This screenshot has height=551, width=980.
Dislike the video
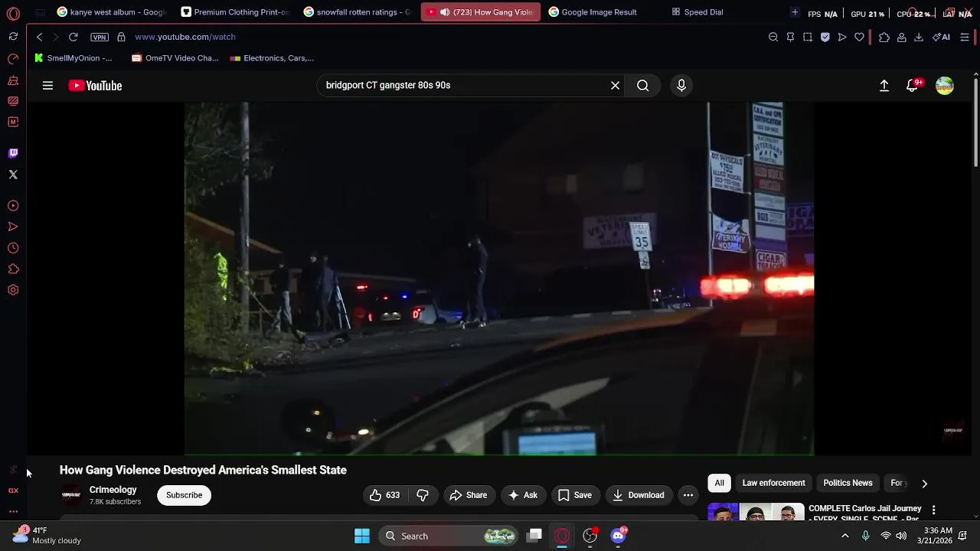pyautogui.click(x=423, y=495)
